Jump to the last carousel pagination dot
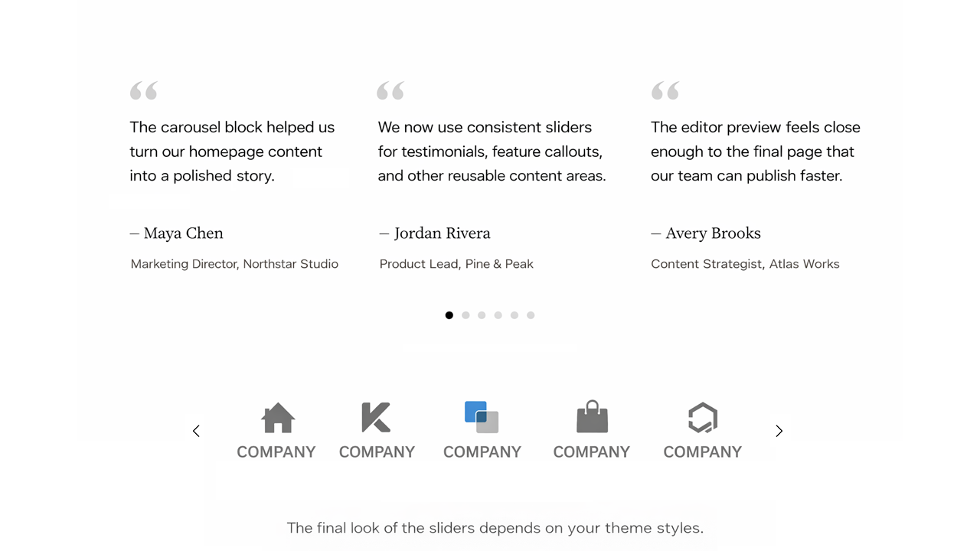Screen dimensions: 980x551 coord(531,315)
